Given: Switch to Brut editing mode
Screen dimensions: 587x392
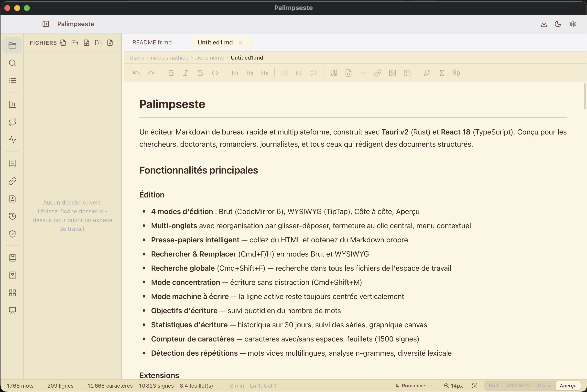Looking at the screenshot, I should click(493, 386).
